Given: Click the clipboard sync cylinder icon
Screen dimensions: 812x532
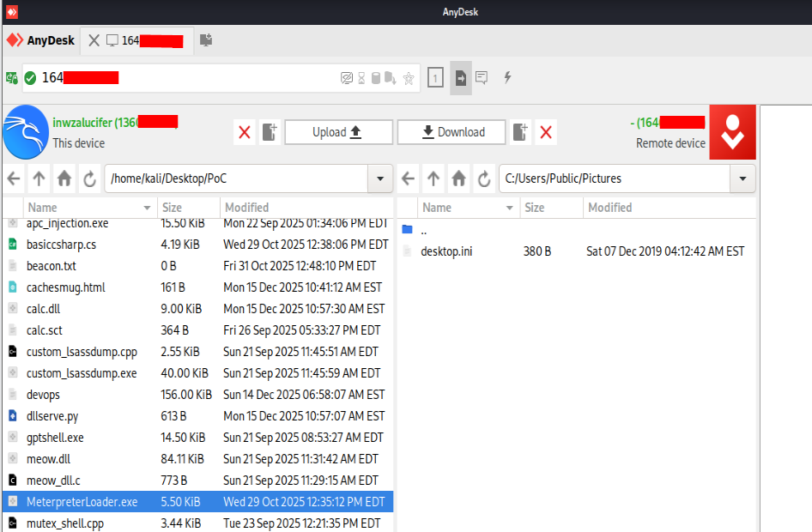Looking at the screenshot, I should [x=376, y=78].
